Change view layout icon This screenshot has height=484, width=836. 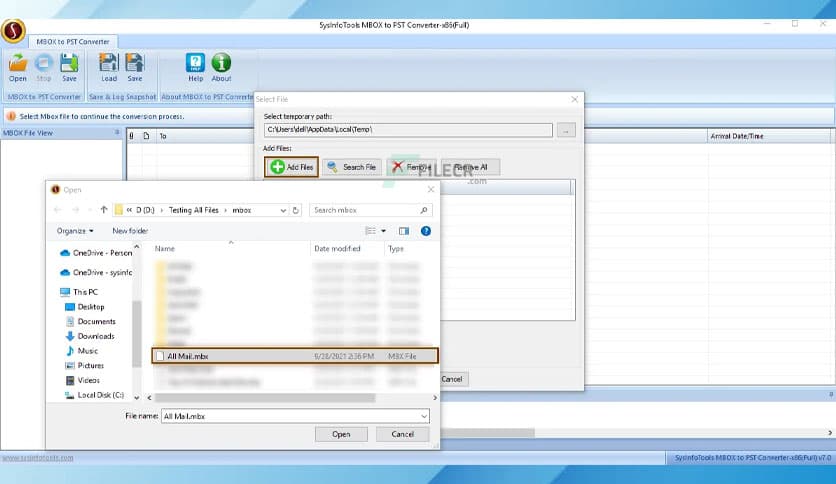click(371, 231)
